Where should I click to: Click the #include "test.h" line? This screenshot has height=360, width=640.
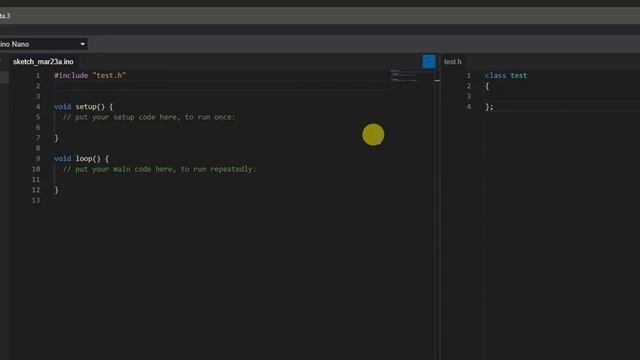90,76
